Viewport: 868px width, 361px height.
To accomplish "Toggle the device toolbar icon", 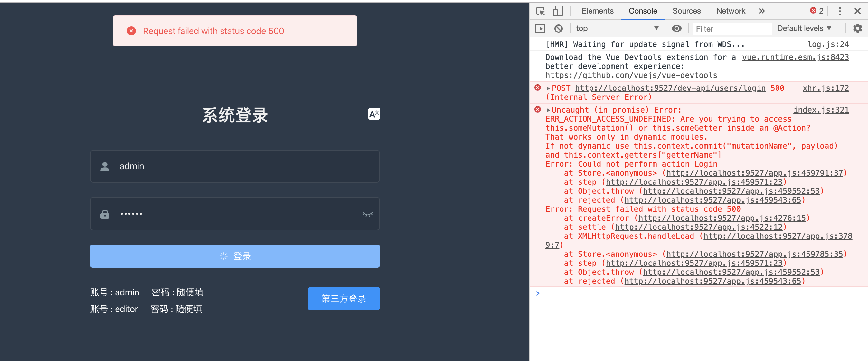I will pos(558,11).
